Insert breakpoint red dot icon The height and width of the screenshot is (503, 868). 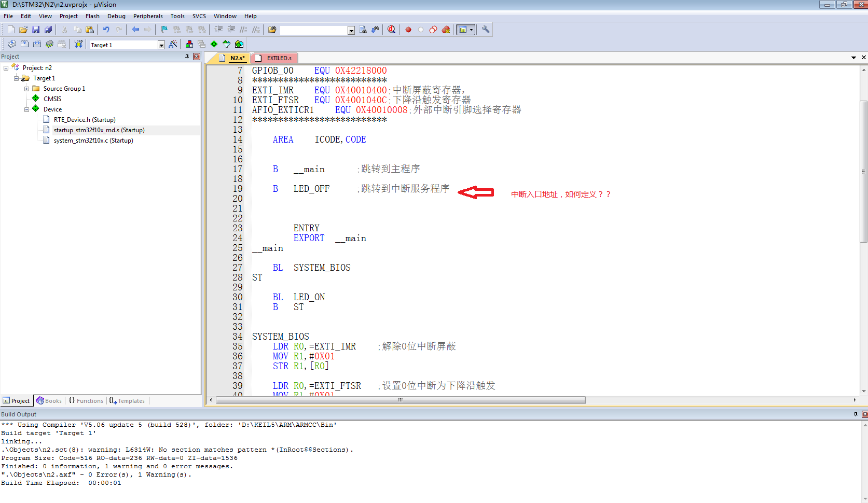(408, 30)
